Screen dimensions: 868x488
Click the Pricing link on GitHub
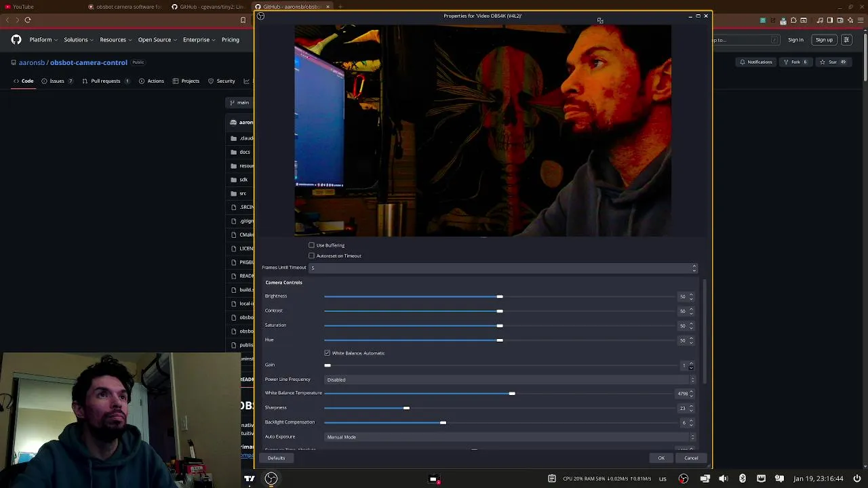[231, 40]
